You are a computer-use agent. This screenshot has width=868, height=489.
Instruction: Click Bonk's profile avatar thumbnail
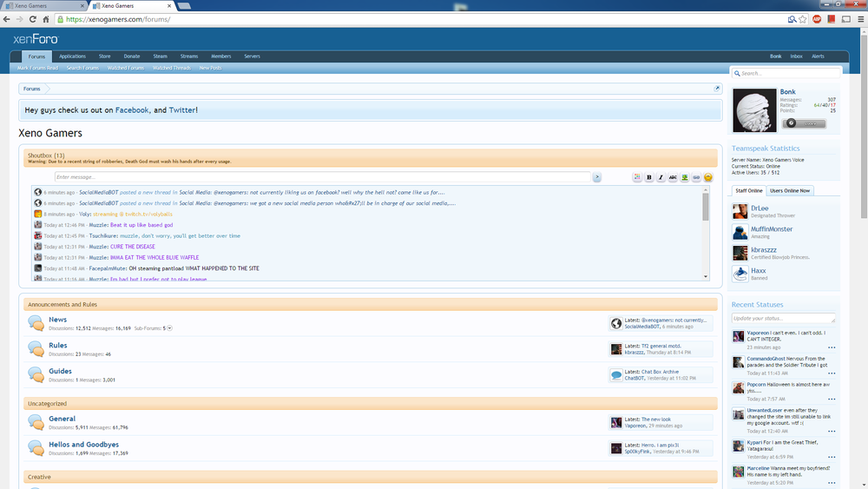click(754, 110)
